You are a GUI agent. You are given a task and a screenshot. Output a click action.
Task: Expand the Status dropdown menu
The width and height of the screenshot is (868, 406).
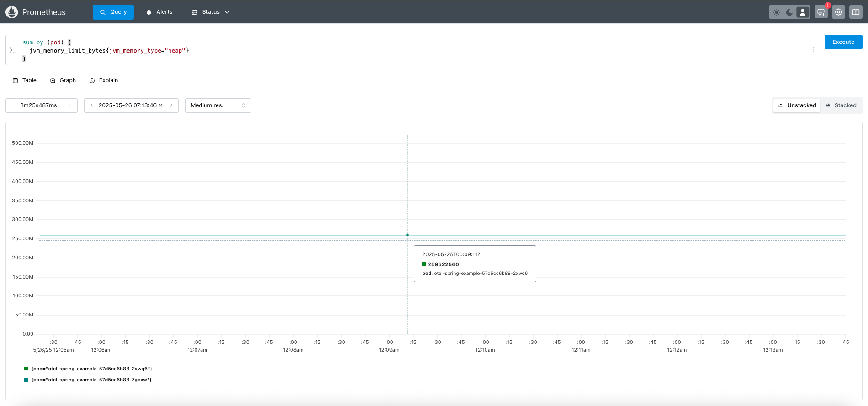pyautogui.click(x=210, y=12)
